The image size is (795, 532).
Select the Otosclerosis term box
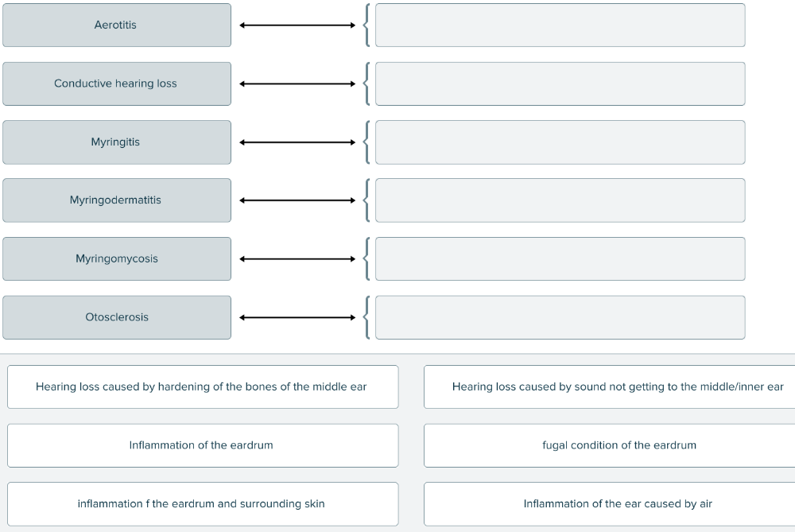pyautogui.click(x=116, y=317)
